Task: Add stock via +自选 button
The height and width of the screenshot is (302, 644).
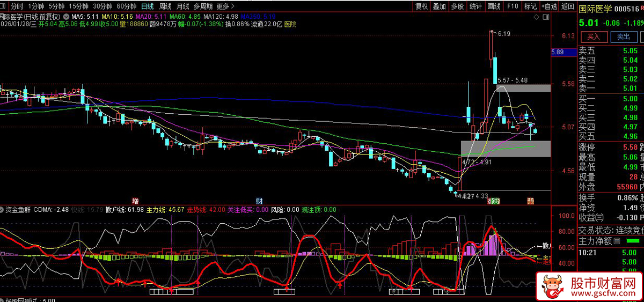Action: coord(549,6)
